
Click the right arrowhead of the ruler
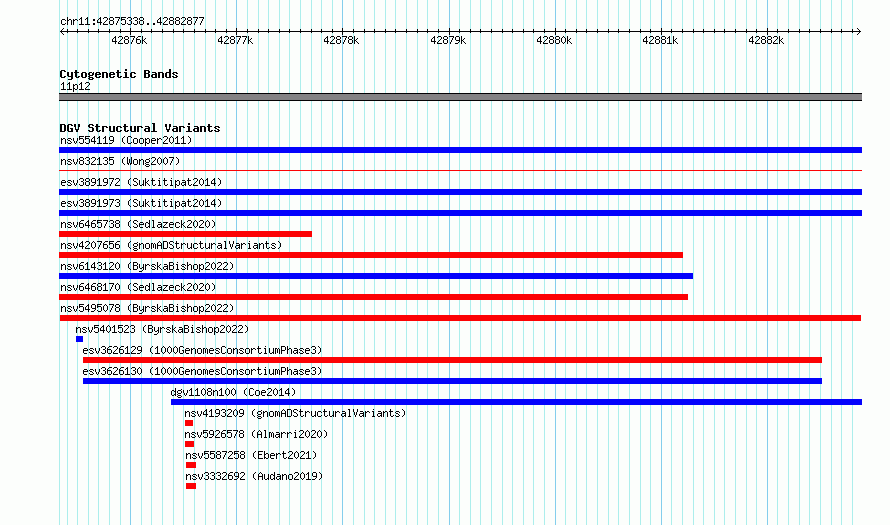coord(859,32)
